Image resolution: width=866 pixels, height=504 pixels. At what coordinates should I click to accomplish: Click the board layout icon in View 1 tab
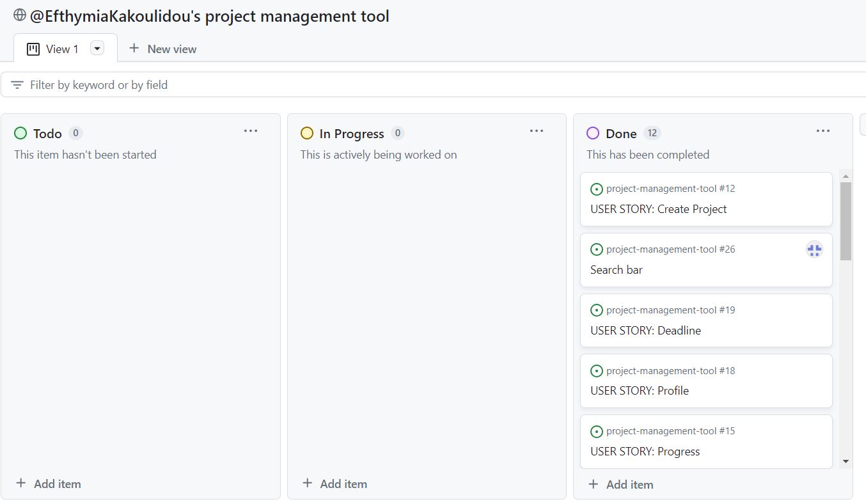[32, 48]
